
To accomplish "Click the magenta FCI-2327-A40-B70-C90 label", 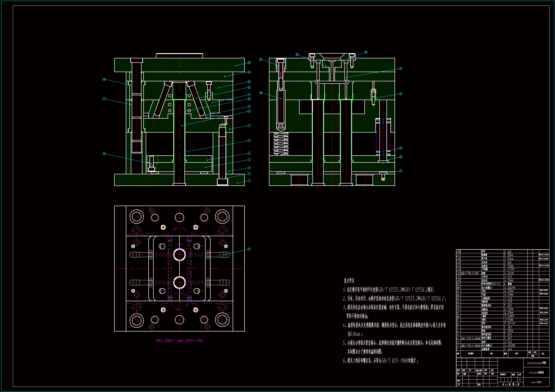I will 179,341.
